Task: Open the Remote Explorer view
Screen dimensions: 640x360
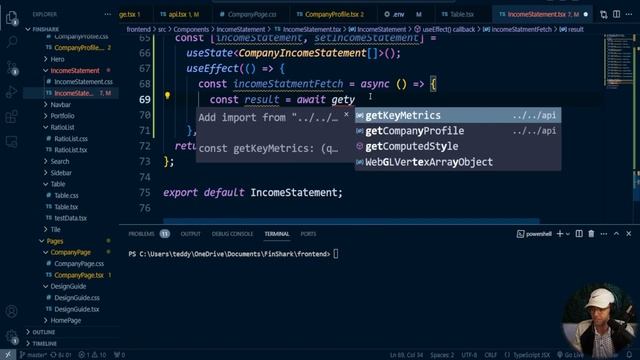Action: (x=11, y=141)
